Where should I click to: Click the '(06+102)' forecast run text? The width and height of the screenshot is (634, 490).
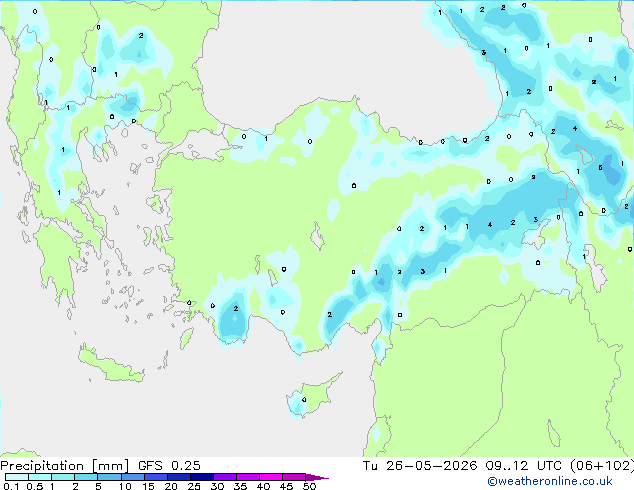602,466
